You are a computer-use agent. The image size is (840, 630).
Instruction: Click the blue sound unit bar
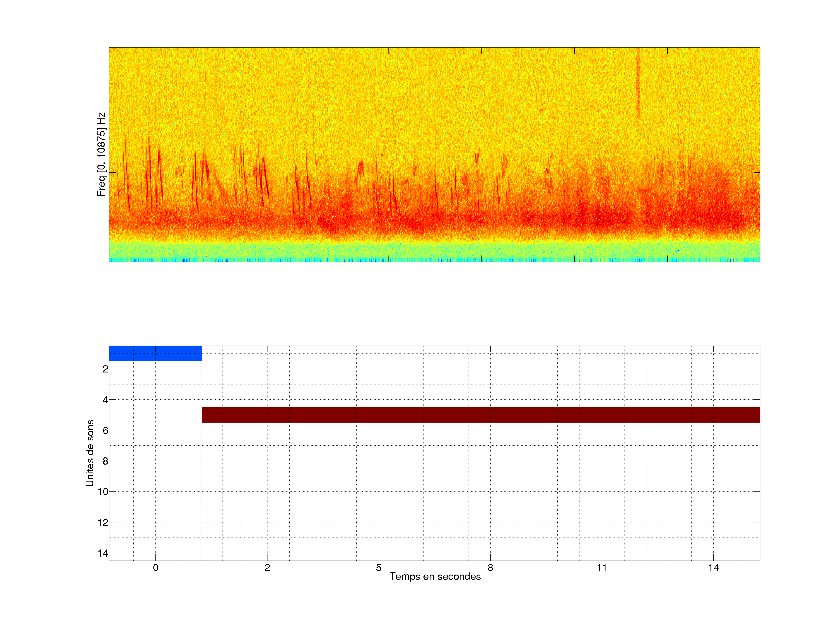(155, 353)
